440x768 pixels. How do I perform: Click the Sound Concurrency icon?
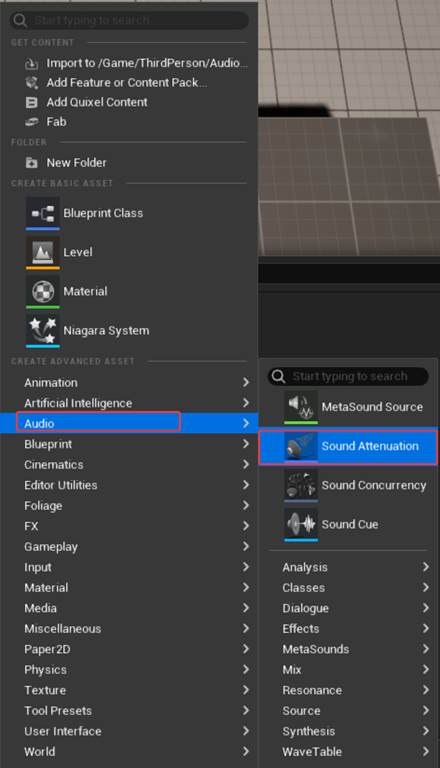tap(301, 485)
